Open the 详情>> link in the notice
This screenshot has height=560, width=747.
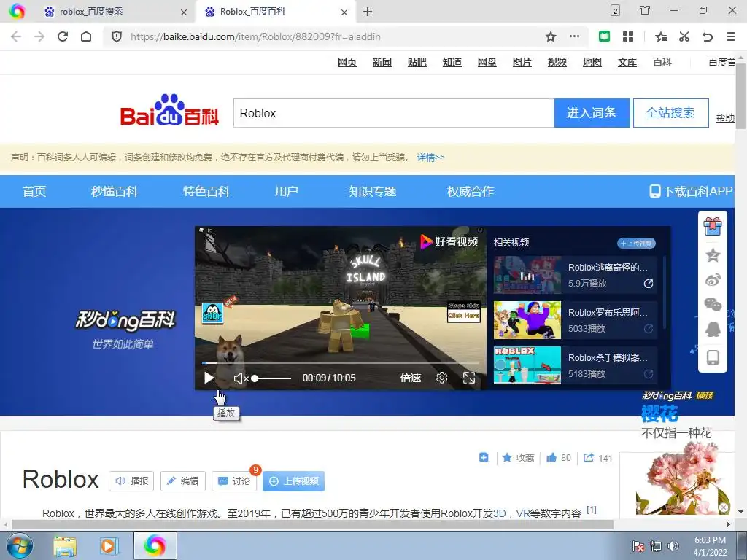pos(430,157)
